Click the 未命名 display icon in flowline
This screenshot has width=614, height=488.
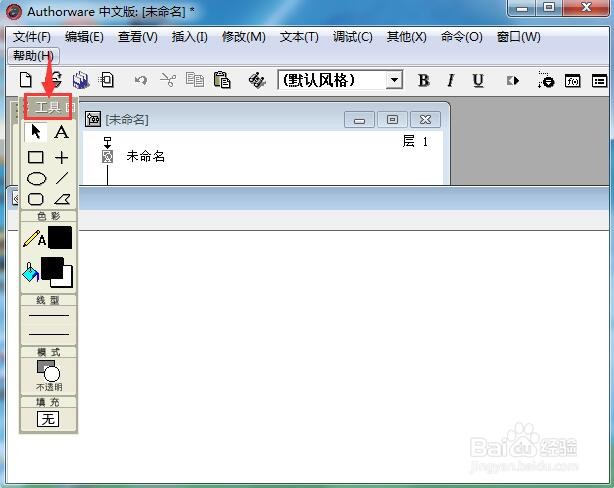(x=107, y=157)
